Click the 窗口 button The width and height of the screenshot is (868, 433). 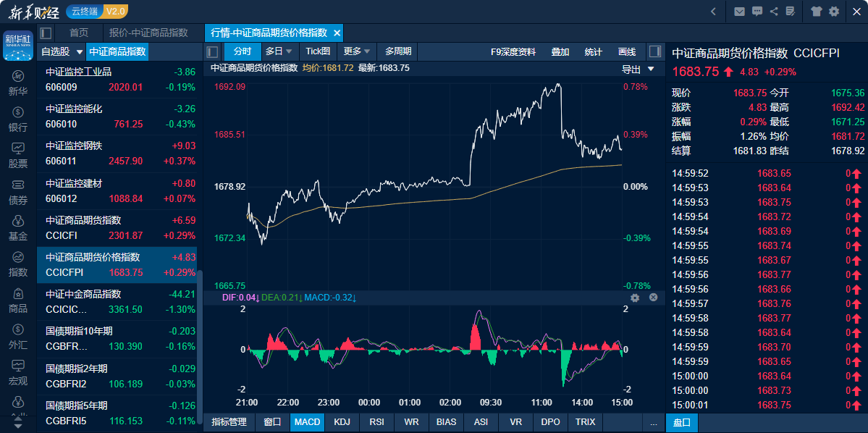272,422
